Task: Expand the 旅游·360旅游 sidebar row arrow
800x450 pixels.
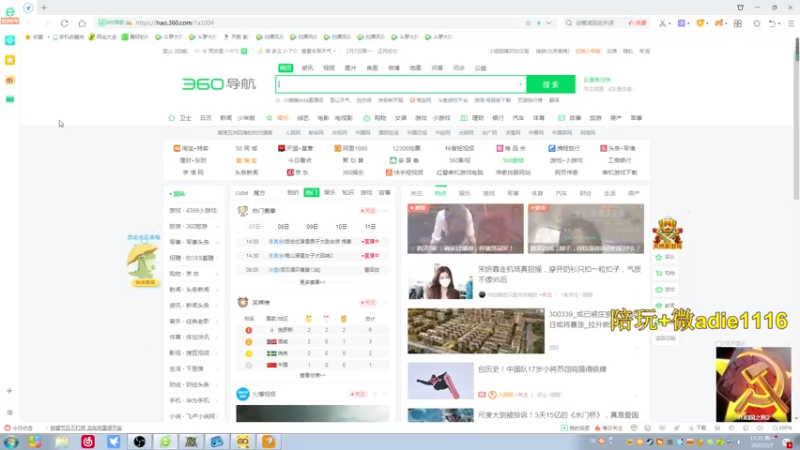Action: 217,227
